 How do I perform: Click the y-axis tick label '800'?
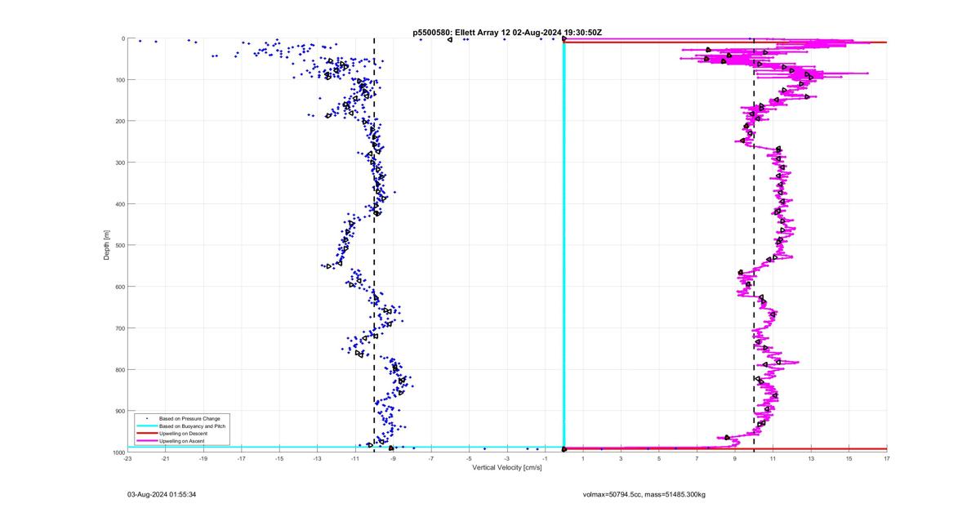118,369
